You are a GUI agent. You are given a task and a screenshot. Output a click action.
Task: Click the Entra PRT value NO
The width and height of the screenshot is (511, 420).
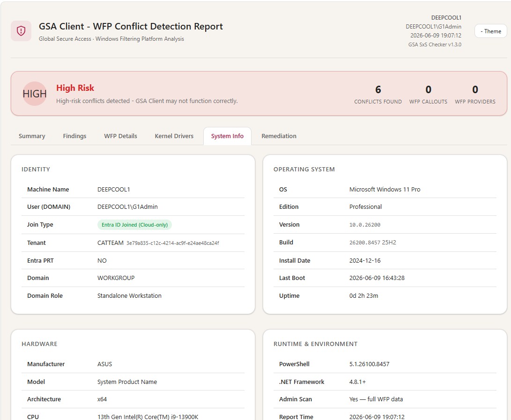tap(102, 261)
